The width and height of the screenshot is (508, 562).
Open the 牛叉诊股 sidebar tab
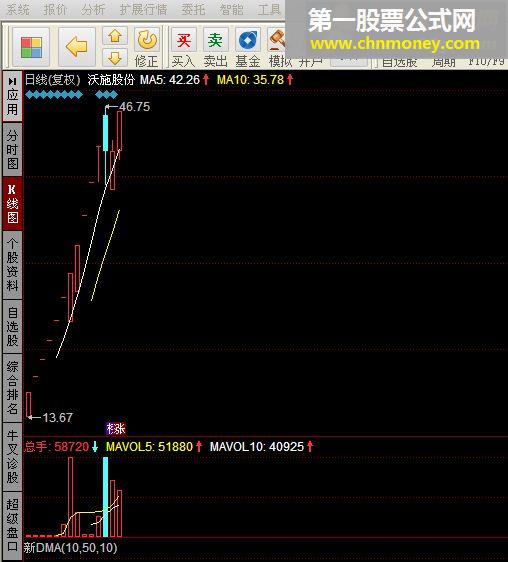[13, 457]
